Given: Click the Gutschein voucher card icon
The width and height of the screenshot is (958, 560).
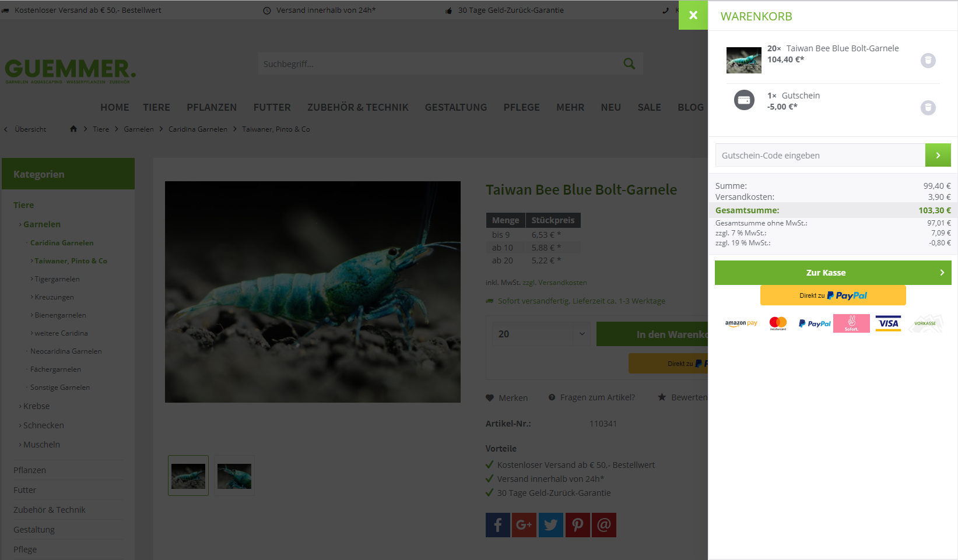Looking at the screenshot, I should pyautogui.click(x=744, y=100).
